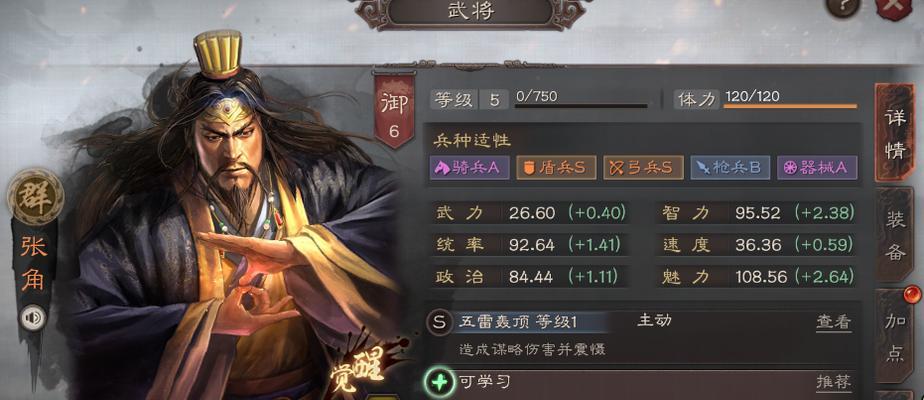Click 查看 to view 五雷轰顶 skill
Image resolution: width=924 pixels, height=400 pixels.
click(833, 322)
